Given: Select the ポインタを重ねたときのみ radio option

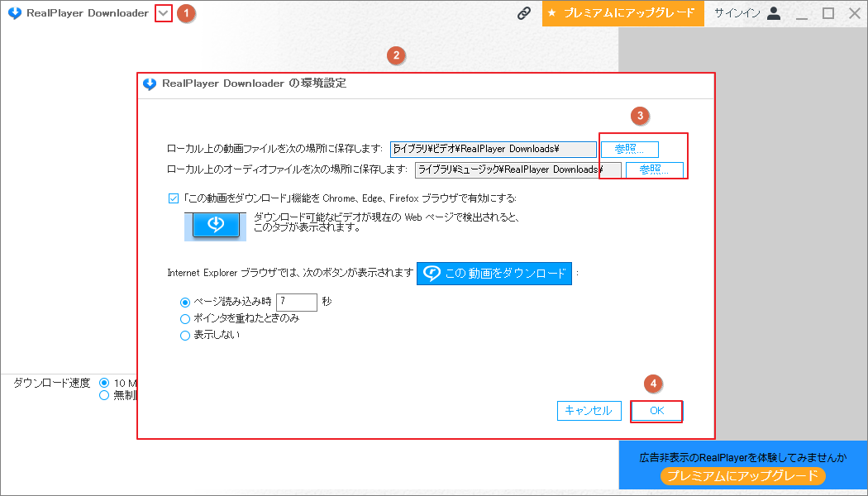Looking at the screenshot, I should pos(185,319).
